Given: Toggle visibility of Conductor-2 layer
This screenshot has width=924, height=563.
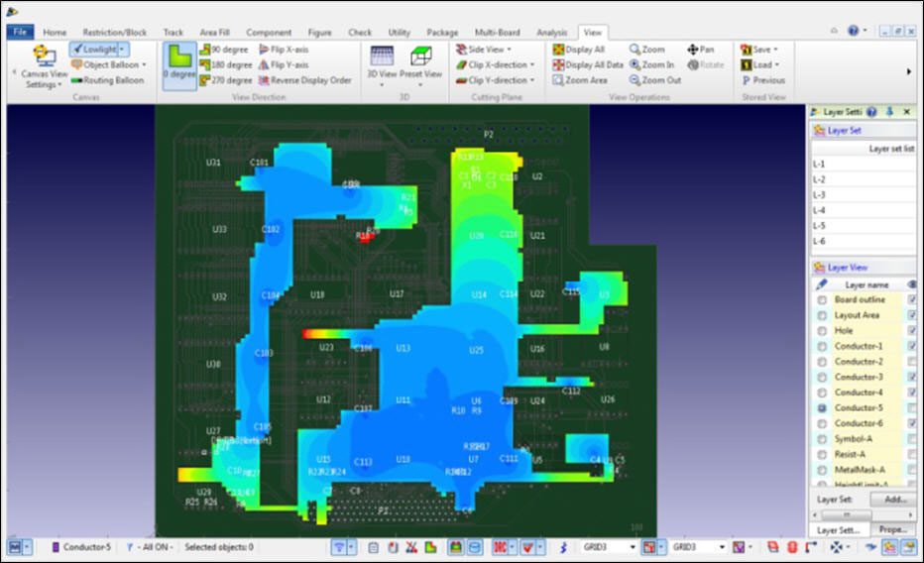Looking at the screenshot, I should [912, 361].
